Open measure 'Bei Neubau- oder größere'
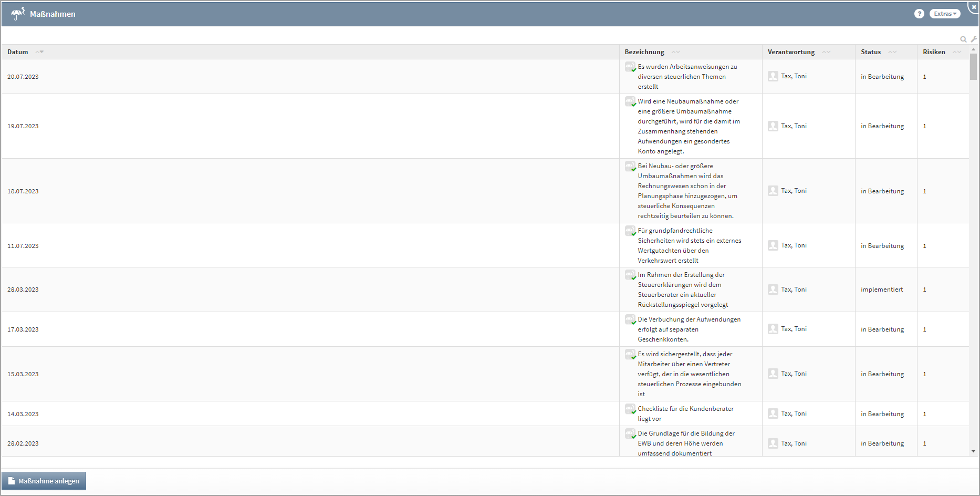Viewport: 980px width, 496px height. 687,191
